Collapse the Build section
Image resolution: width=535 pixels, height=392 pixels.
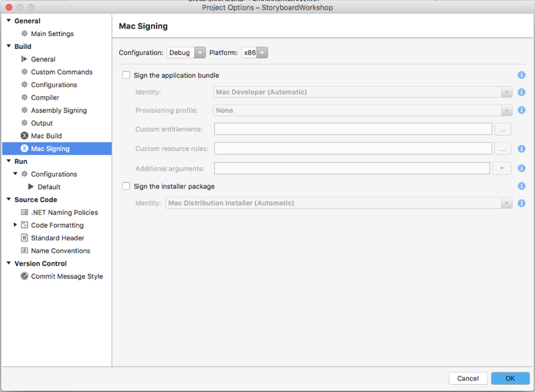(9, 46)
